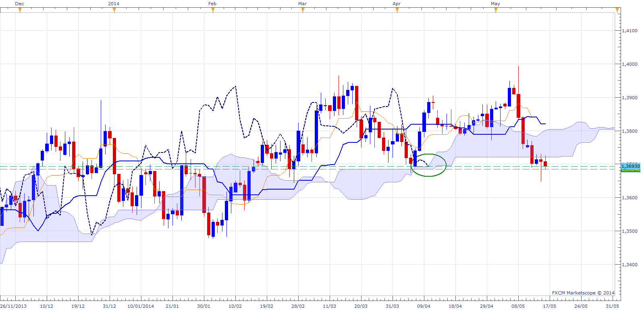
Task: Click the 10/02 date axis label
Action: pos(235,306)
